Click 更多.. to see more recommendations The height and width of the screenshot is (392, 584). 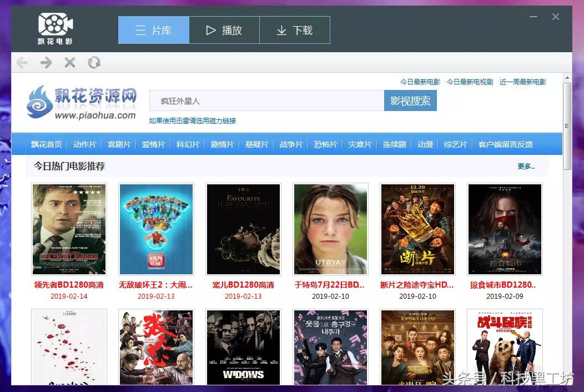pos(526,166)
